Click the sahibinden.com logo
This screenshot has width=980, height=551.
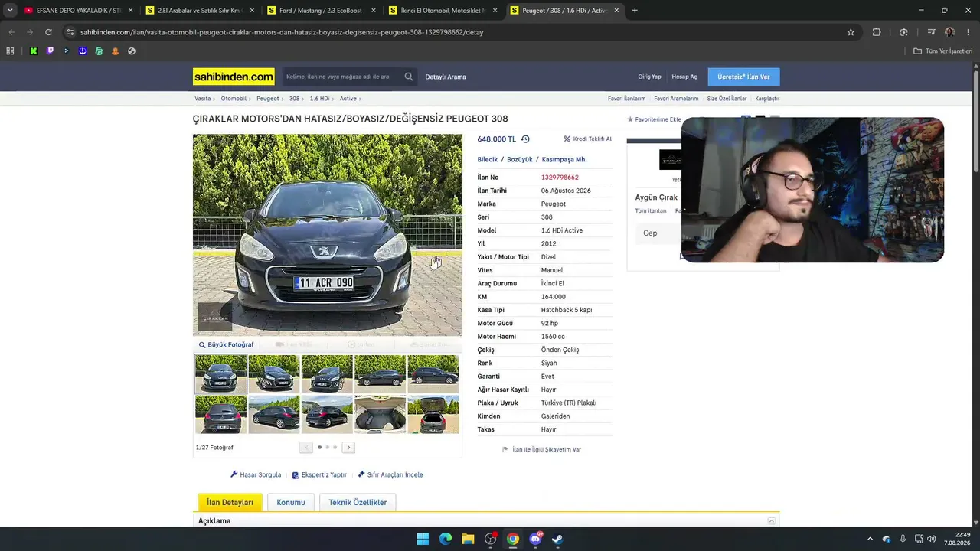point(234,77)
